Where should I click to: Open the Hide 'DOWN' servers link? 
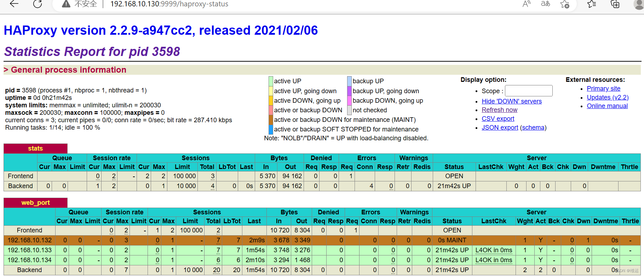512,101
